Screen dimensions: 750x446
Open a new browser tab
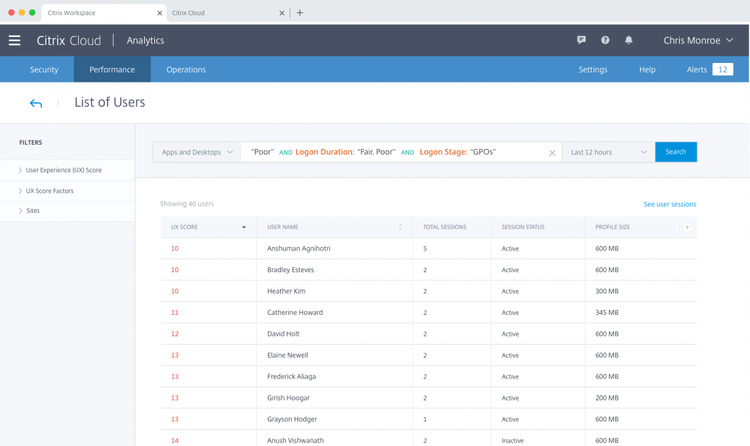[300, 13]
